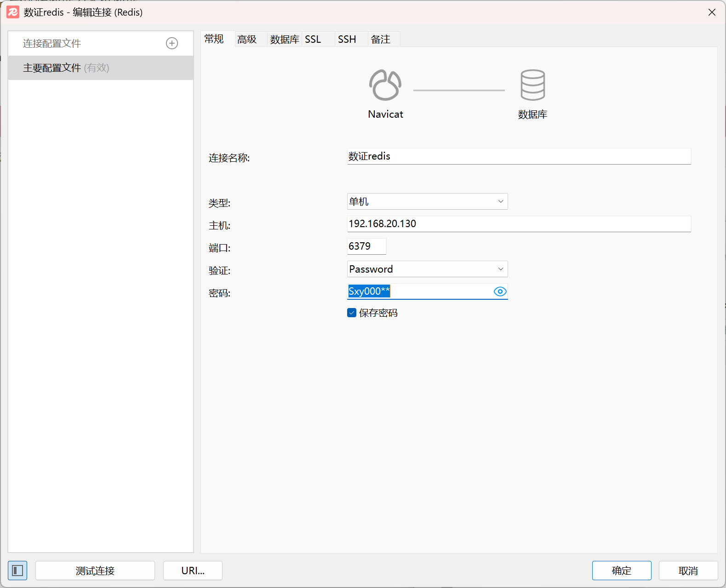Click the URI... button

[193, 571]
